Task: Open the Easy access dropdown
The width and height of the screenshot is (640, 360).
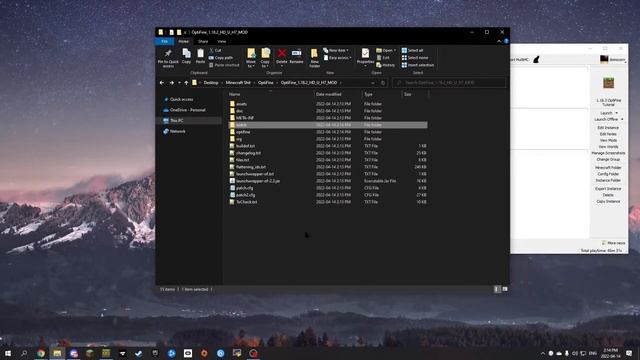Action: [x=338, y=58]
